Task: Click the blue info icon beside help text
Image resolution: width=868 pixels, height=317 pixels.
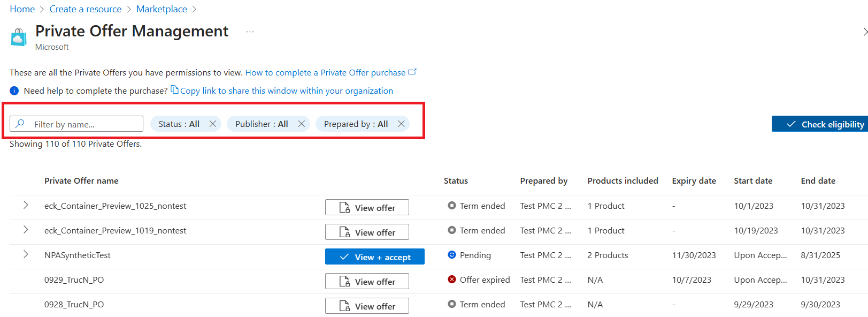Action: (x=14, y=91)
